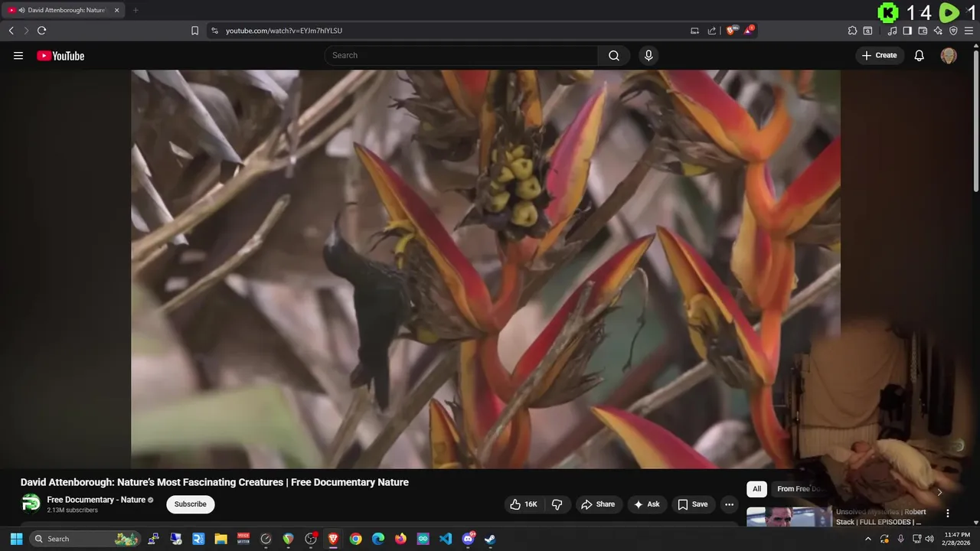
Task: Click the Brave Shields lion icon
Action: (731, 31)
